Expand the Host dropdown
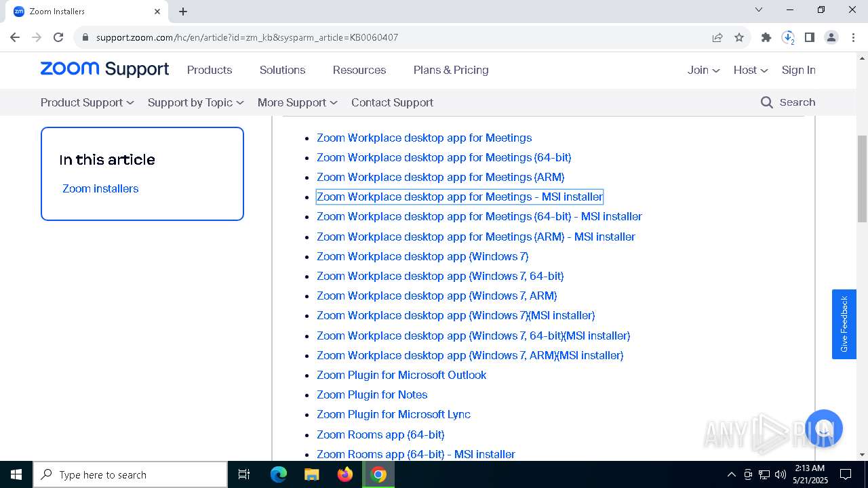 click(x=751, y=70)
